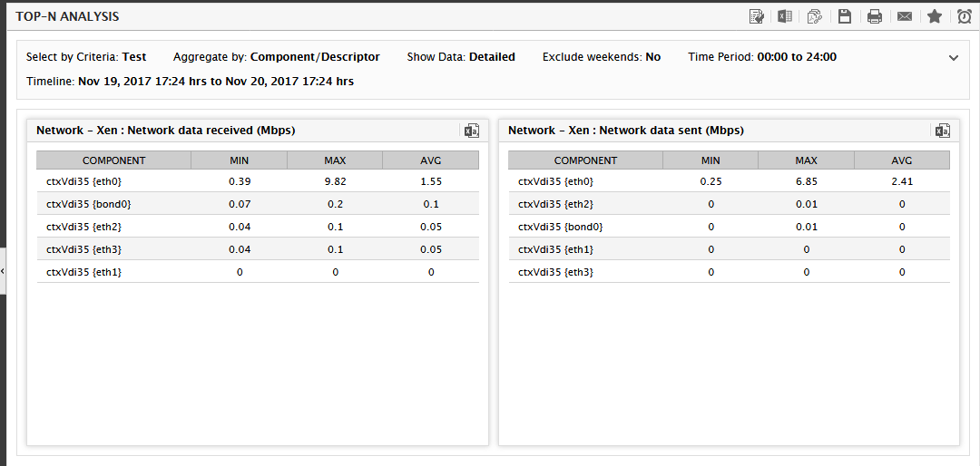Click the 0.07 minimum value cell

240,204
